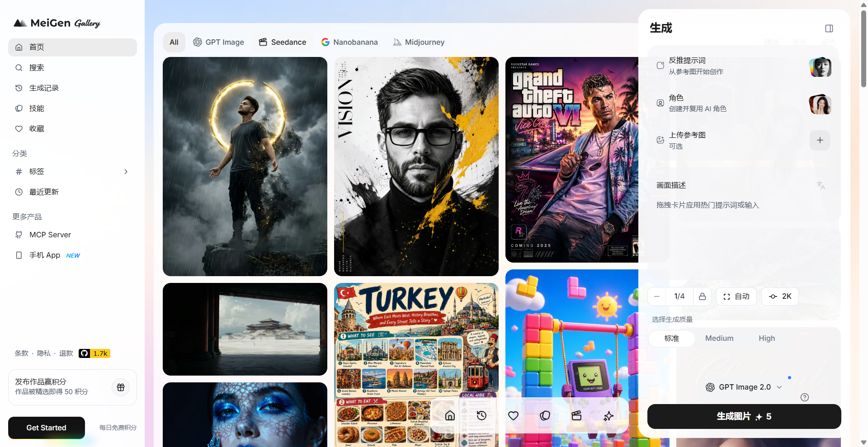Select the All filter tab

[174, 42]
